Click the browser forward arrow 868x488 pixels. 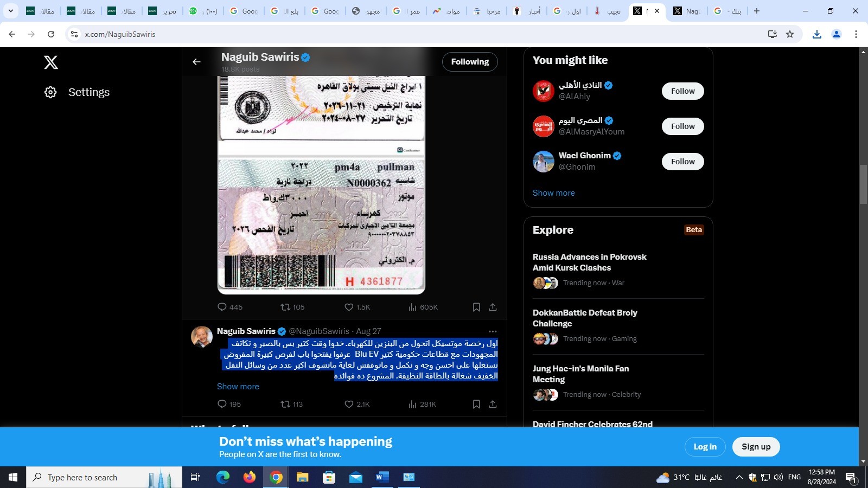coord(31,34)
